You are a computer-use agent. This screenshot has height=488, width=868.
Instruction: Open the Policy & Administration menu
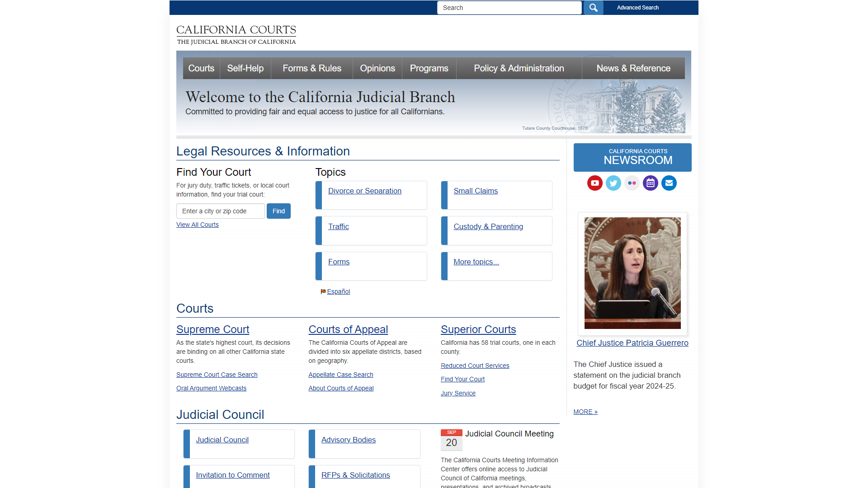[x=519, y=68]
